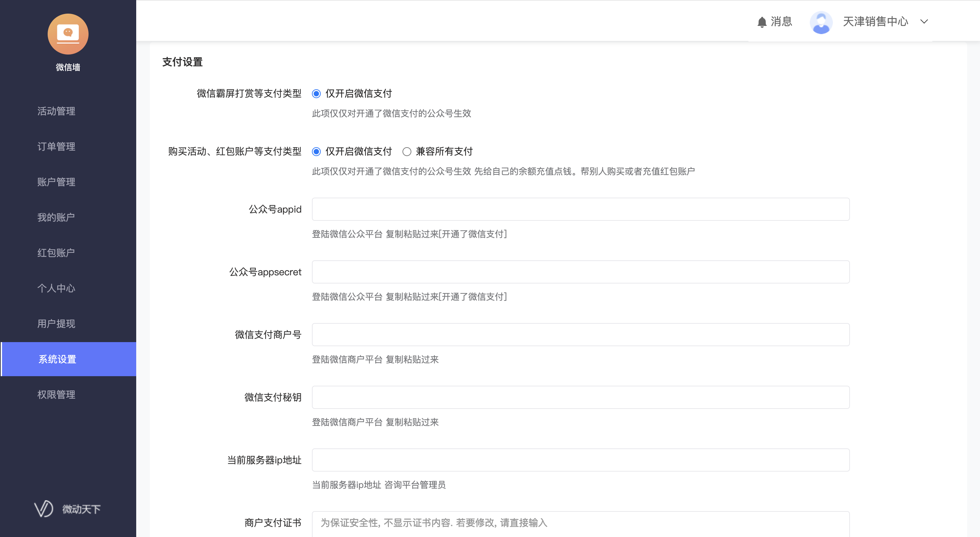
Task: Focus the 微信支付秘钥 input field
Action: pos(581,397)
